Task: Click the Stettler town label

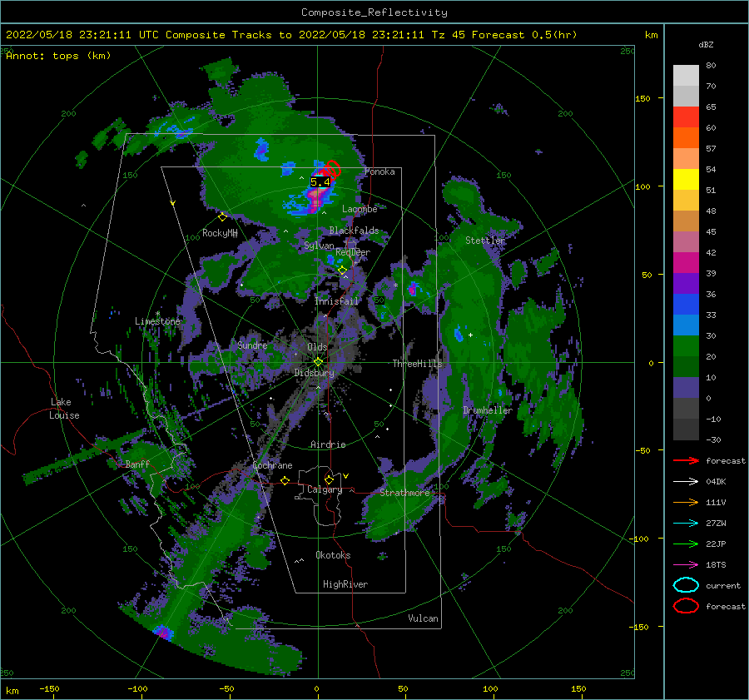Action: 485,241
